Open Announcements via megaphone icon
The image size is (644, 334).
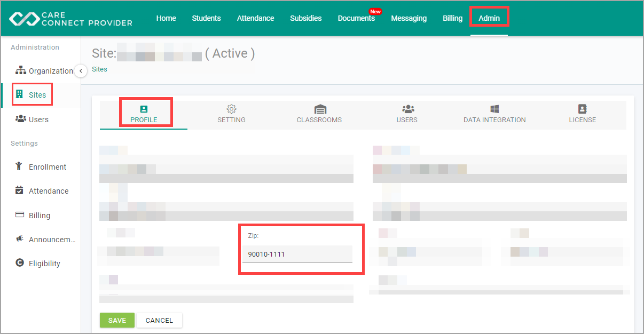[x=20, y=239]
